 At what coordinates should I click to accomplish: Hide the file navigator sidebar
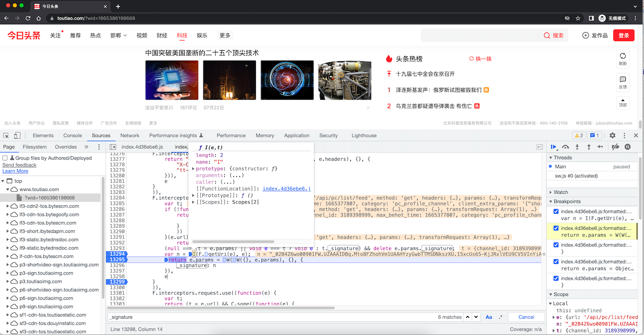(x=113, y=147)
